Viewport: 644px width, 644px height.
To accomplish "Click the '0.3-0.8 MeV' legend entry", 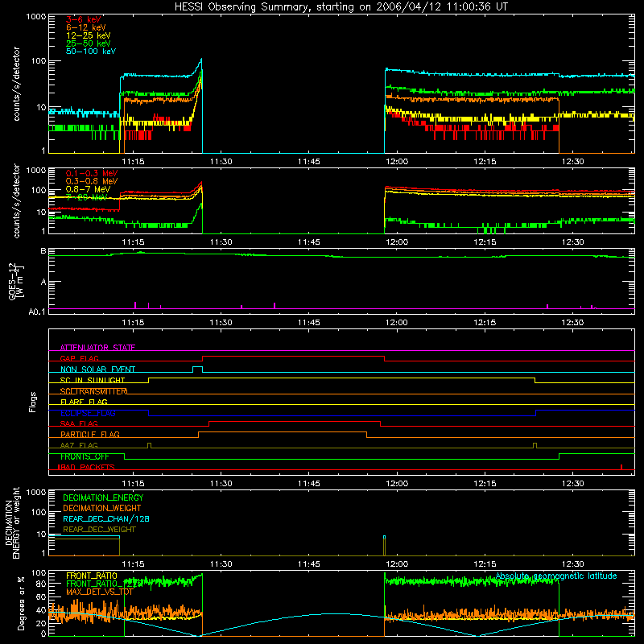I will (92, 181).
